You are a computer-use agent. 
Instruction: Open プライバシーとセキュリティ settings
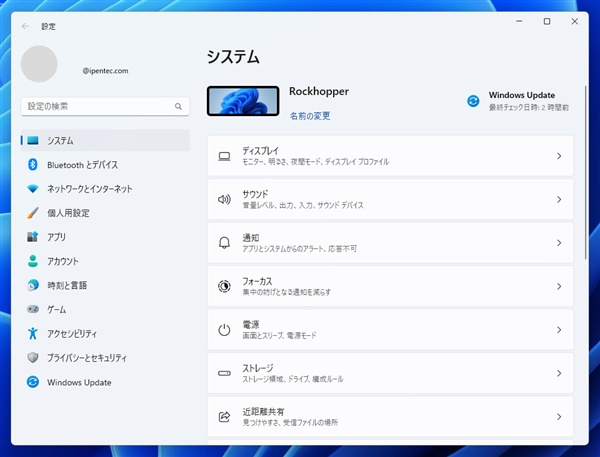coord(105,357)
